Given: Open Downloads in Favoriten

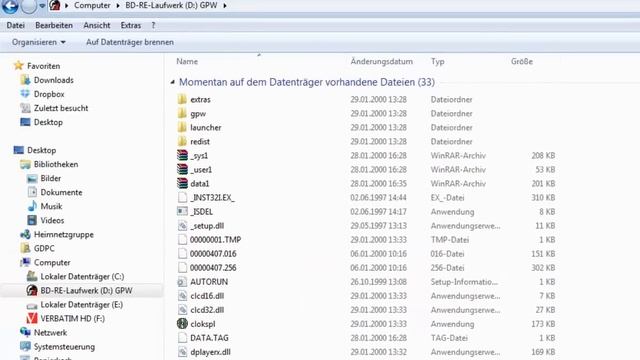Looking at the screenshot, I should pos(53,80).
